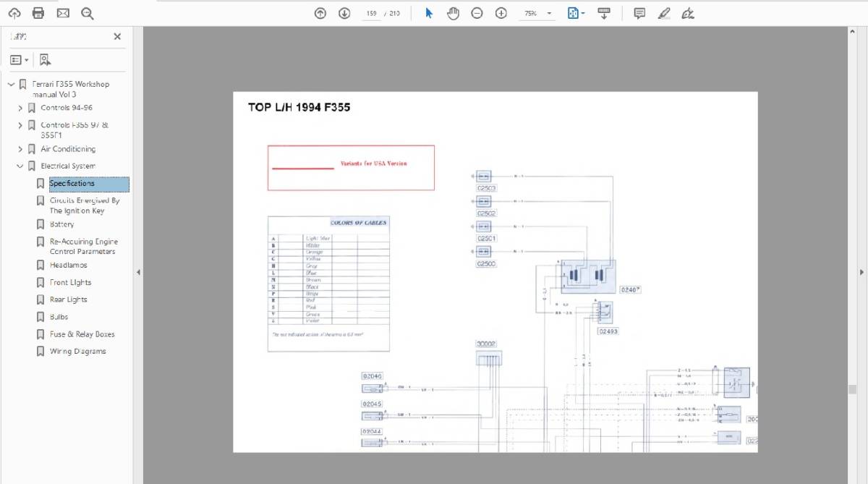
Task: Close the bookmarks side panel
Action: pyautogui.click(x=117, y=36)
